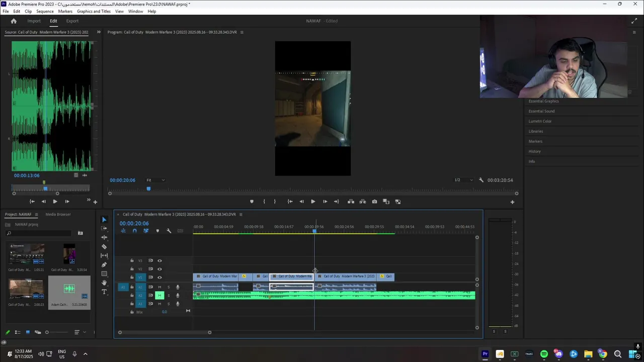The height and width of the screenshot is (362, 644).
Task: Open Spotify from the taskbar
Action: coord(544,354)
